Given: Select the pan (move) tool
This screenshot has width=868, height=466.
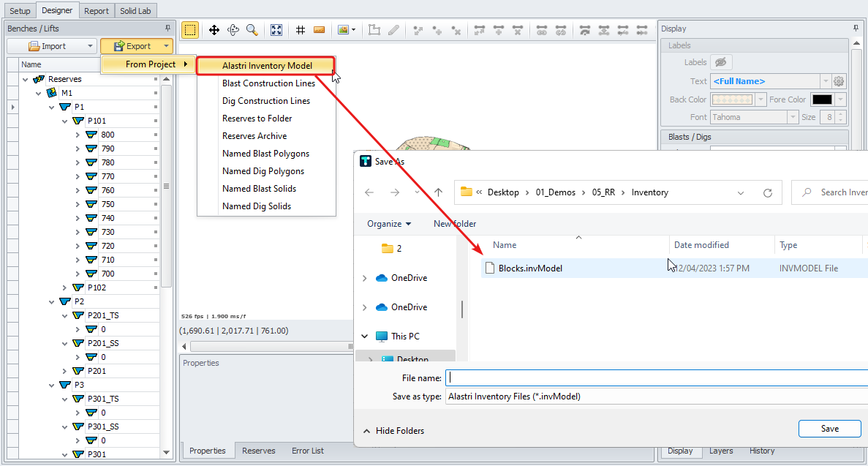Looking at the screenshot, I should pos(214,30).
